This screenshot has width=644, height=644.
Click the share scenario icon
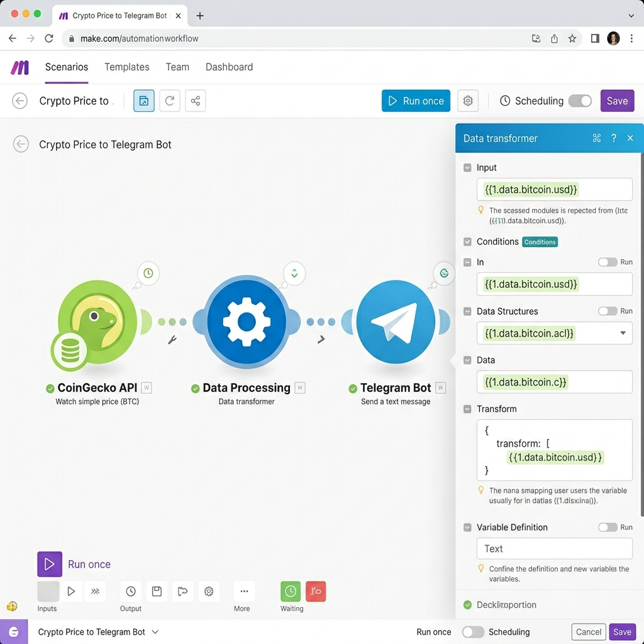(196, 101)
